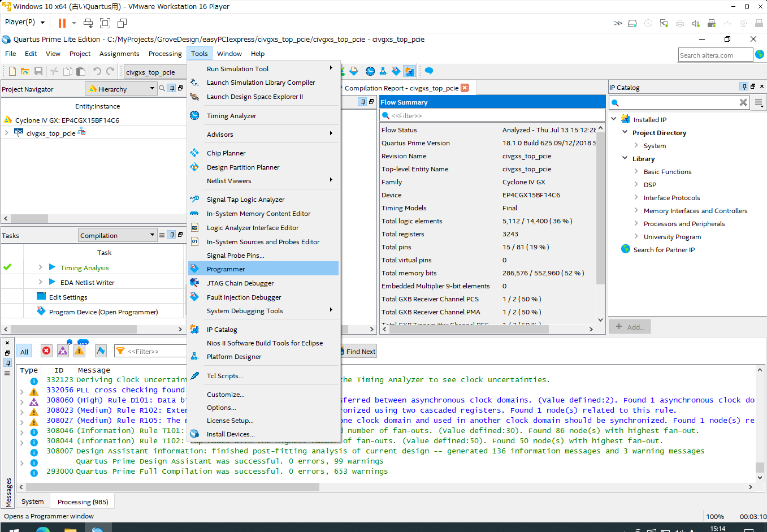Click the Flow Summary vertical scrollbar
The width and height of the screenshot is (767, 532).
click(x=600, y=209)
